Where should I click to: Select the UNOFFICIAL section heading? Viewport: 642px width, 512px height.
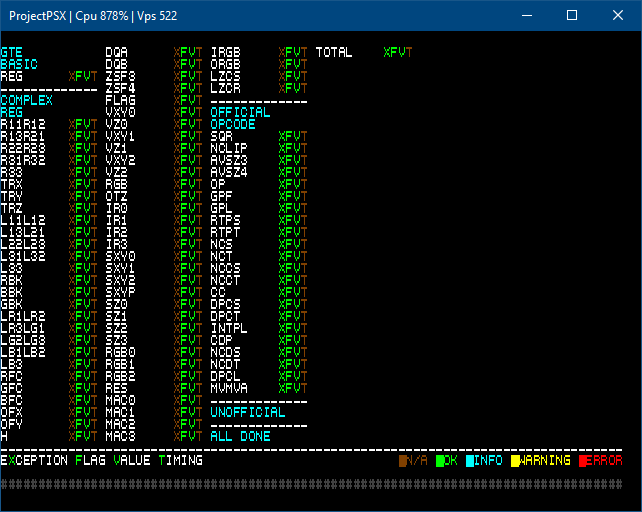pos(247,412)
